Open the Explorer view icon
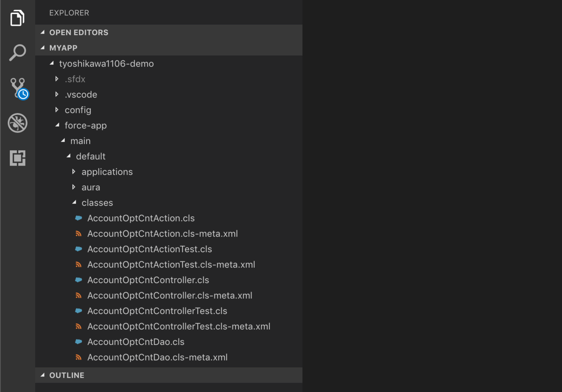This screenshot has width=562, height=392. (17, 17)
